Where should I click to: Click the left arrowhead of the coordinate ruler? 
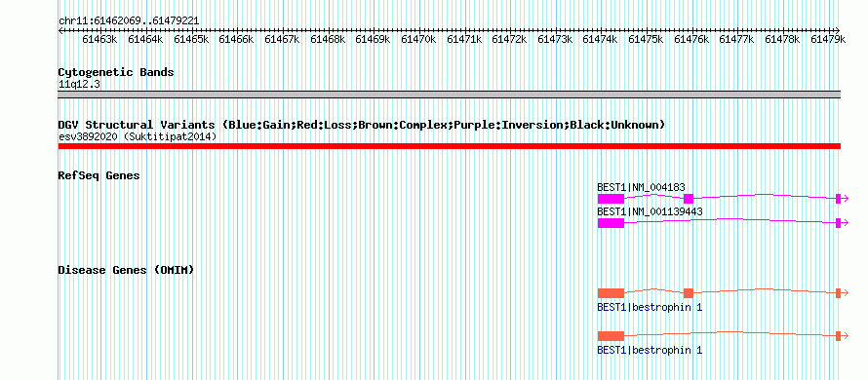(60, 30)
